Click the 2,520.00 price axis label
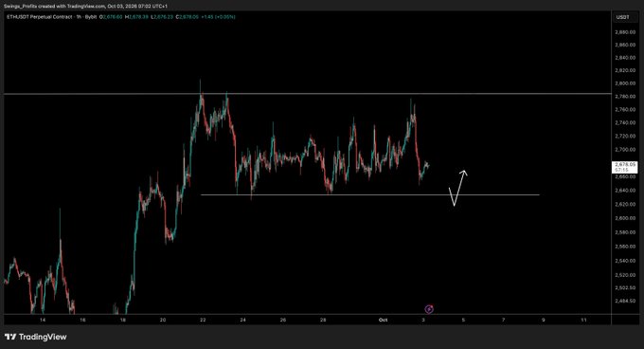 click(x=625, y=275)
